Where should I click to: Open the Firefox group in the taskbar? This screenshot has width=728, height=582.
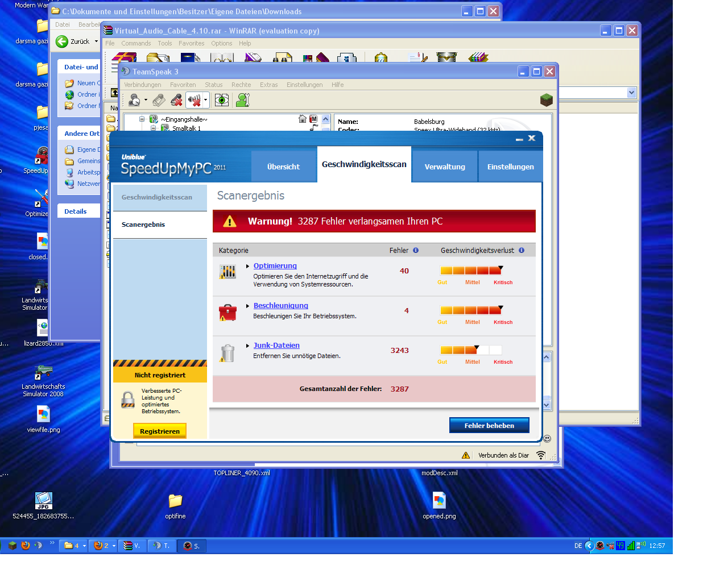coord(104,546)
